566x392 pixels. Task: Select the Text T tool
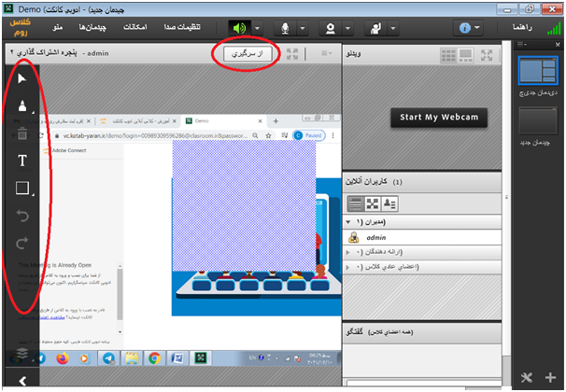coord(22,161)
